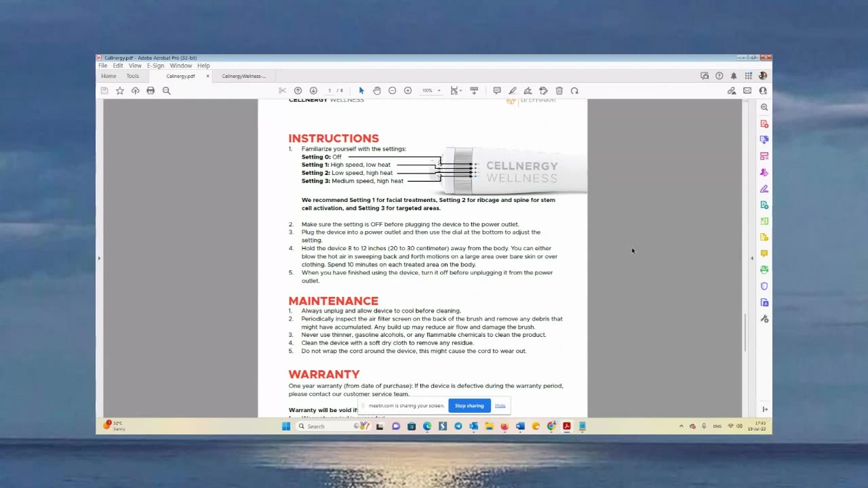
Task: Activate the Hand pan tool
Action: (377, 91)
